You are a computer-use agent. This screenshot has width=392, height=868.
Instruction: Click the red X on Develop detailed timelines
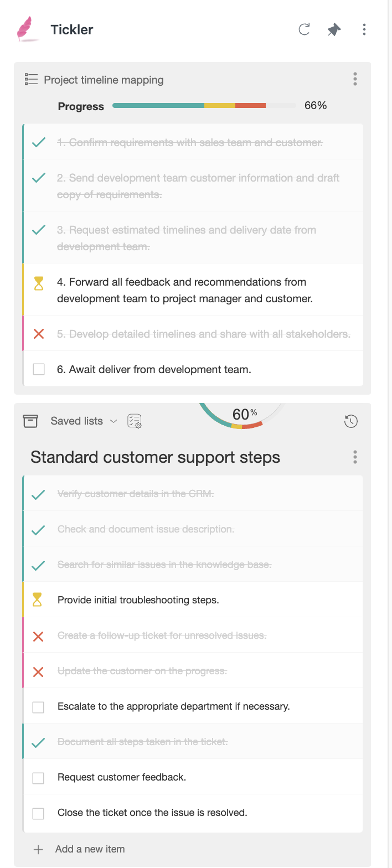click(38, 334)
